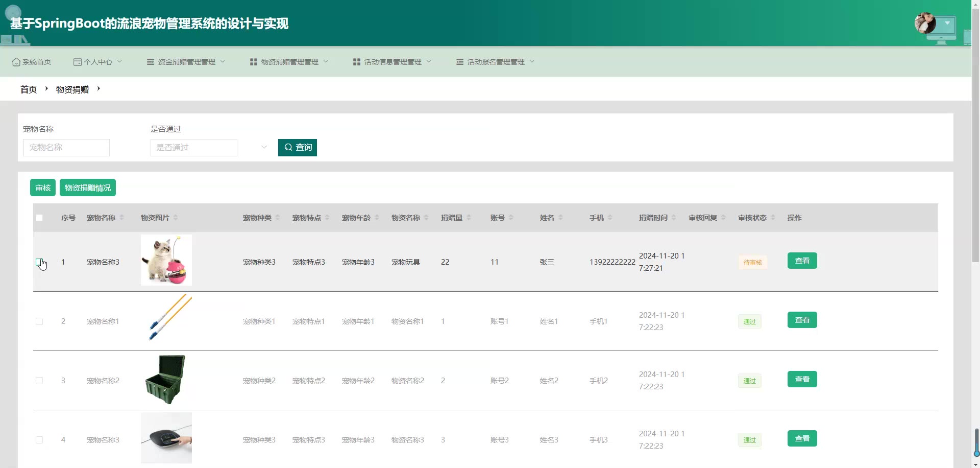Click the name 张三 in row 1
The width and height of the screenshot is (980, 468).
[x=547, y=262]
